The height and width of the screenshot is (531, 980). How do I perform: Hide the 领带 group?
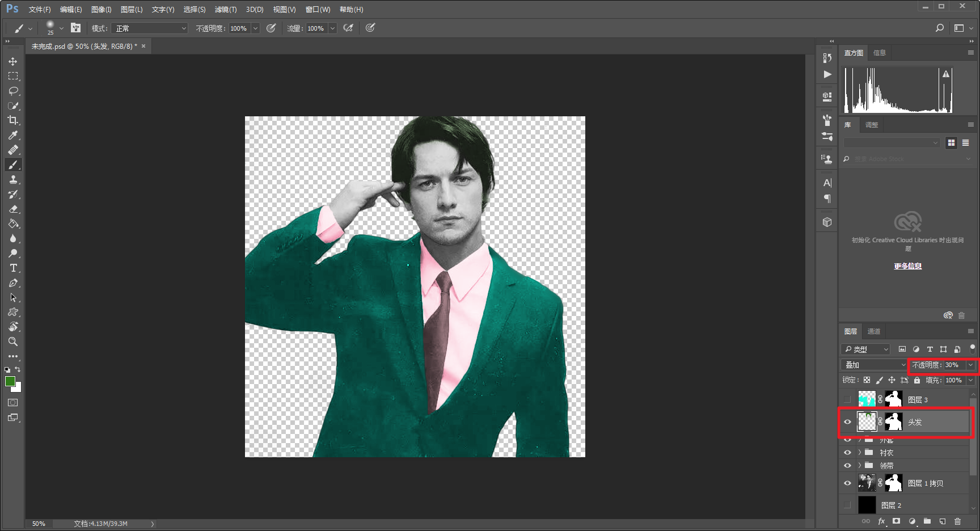point(847,466)
